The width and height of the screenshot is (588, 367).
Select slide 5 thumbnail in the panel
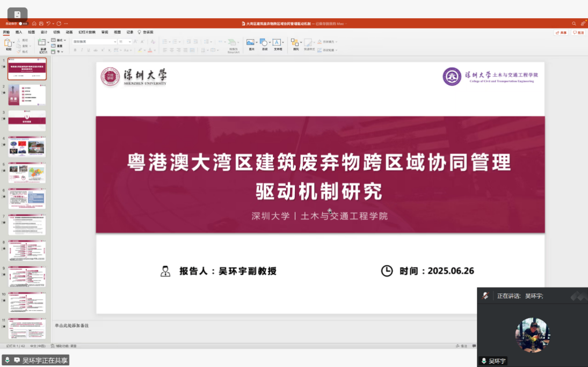tap(27, 173)
